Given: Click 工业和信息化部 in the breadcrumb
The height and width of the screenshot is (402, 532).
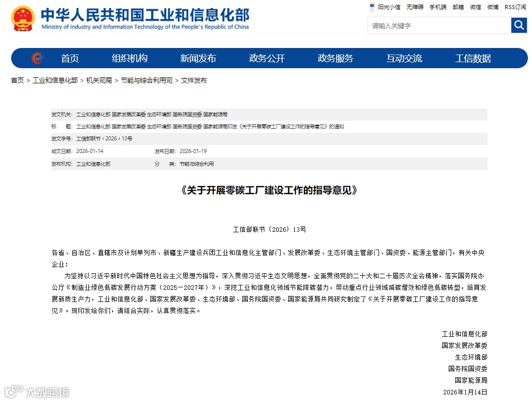Looking at the screenshot, I should pos(56,80).
